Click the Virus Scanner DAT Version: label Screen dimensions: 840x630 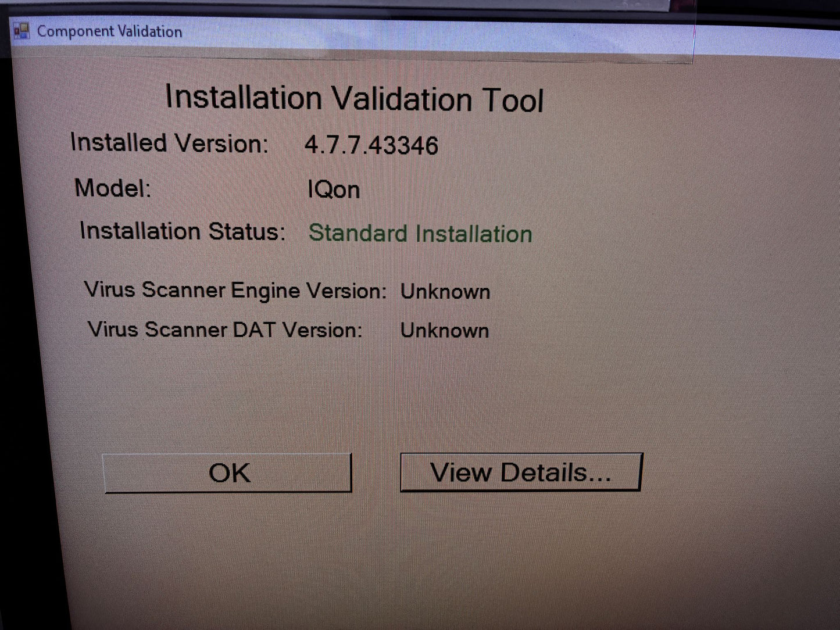pos(225,330)
